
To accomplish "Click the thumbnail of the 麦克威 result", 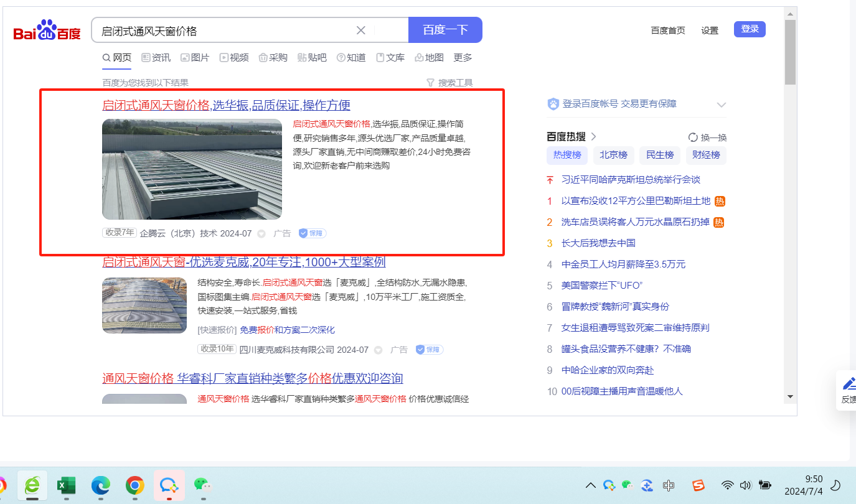I will (144, 306).
